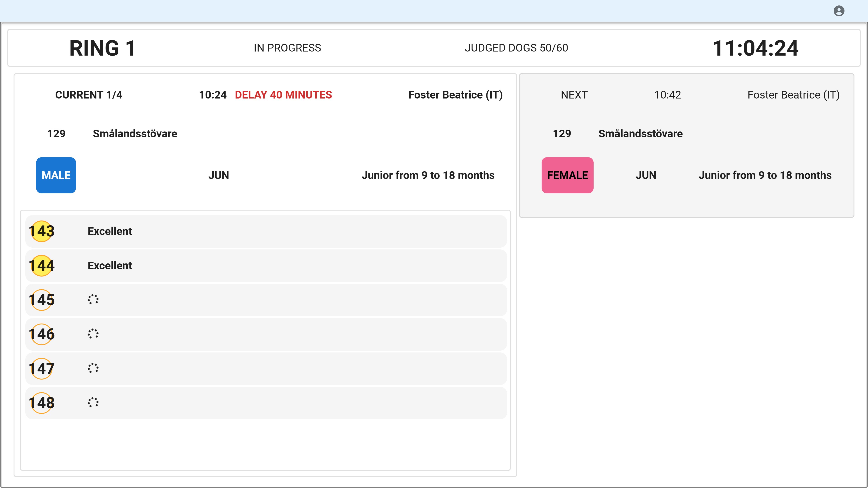
Task: Select catalog number badge 146
Action: tap(42, 334)
